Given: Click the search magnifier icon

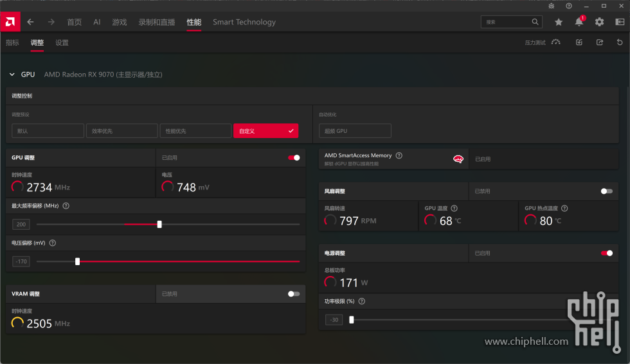Looking at the screenshot, I should [x=535, y=22].
